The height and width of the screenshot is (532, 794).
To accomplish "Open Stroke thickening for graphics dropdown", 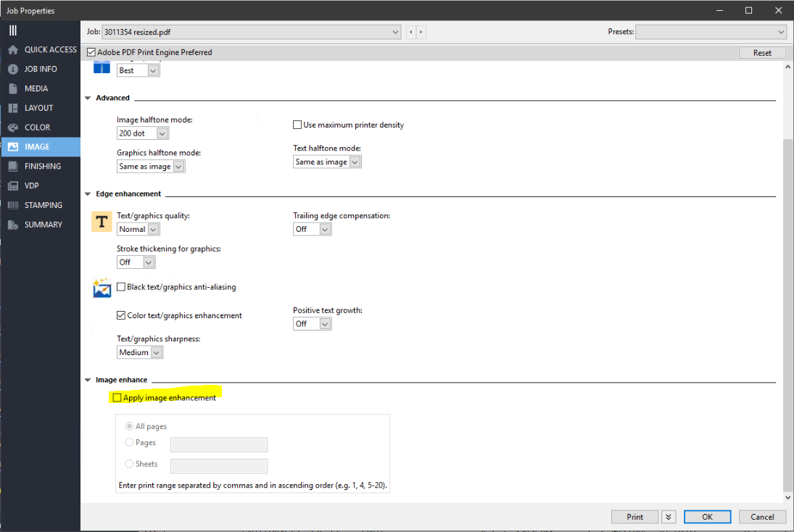I will [136, 262].
